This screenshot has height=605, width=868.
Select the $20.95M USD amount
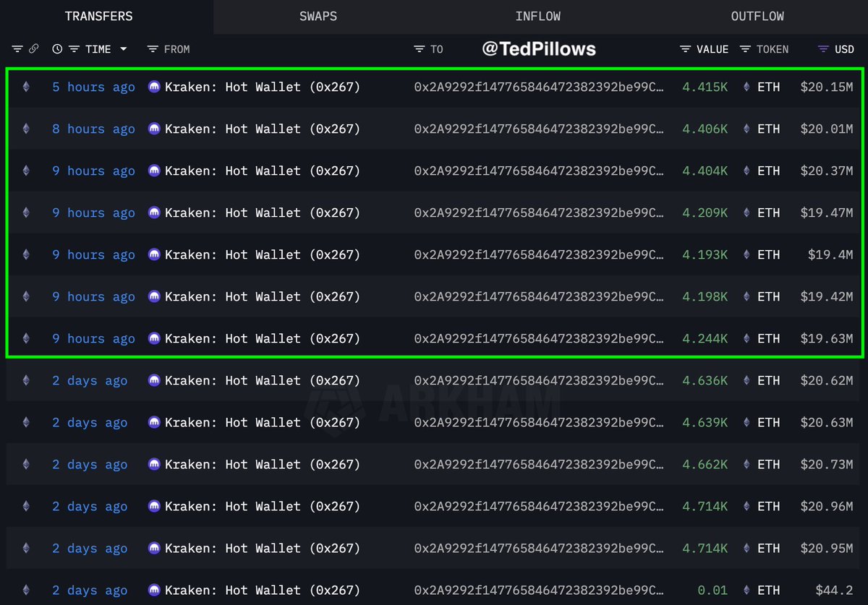[x=827, y=548]
